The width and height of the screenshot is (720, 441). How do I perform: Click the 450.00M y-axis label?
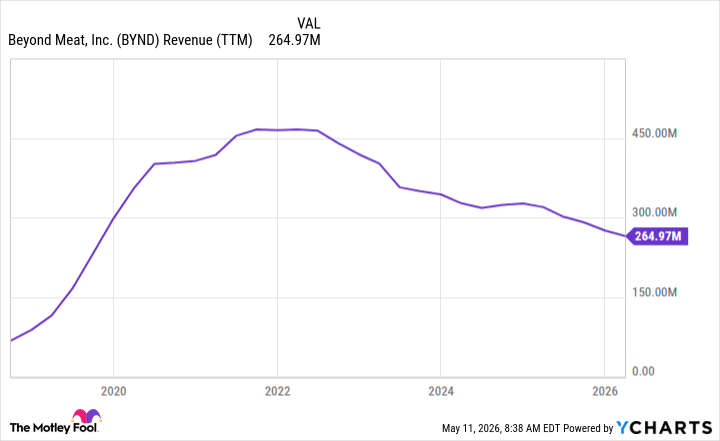pos(654,134)
